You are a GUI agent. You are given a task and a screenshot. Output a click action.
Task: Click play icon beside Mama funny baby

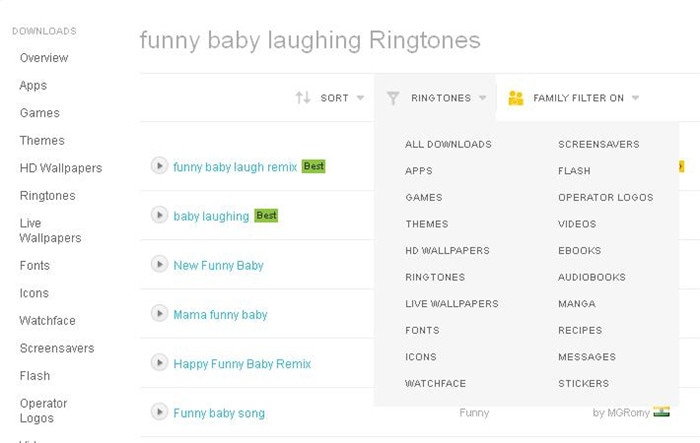click(x=158, y=313)
